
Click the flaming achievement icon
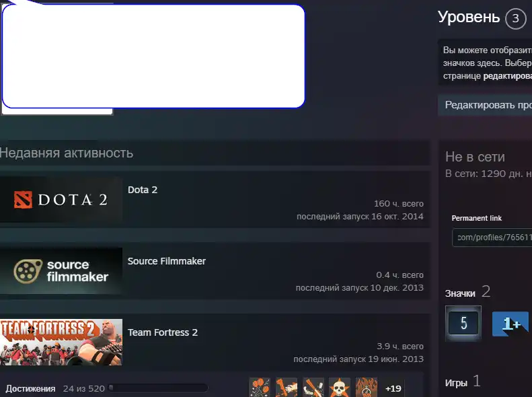point(367,388)
